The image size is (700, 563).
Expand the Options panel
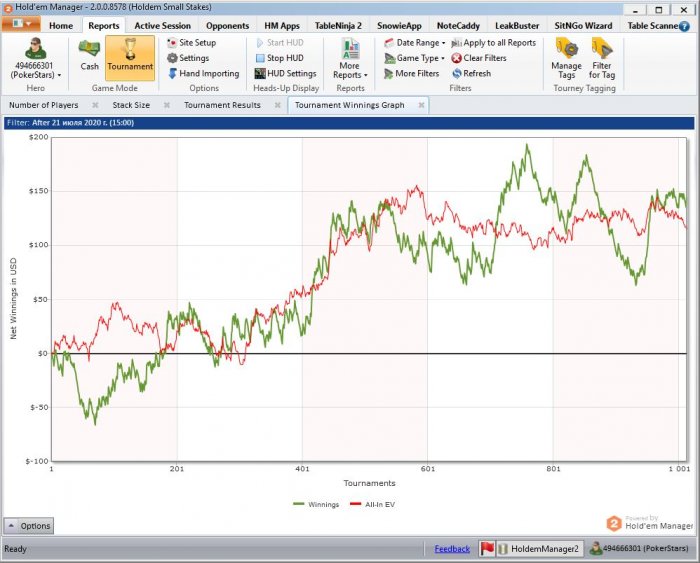pyautogui.click(x=29, y=525)
